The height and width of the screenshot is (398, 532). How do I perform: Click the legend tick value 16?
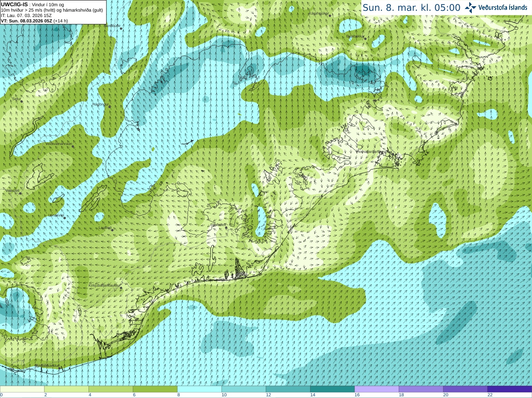coord(357,395)
